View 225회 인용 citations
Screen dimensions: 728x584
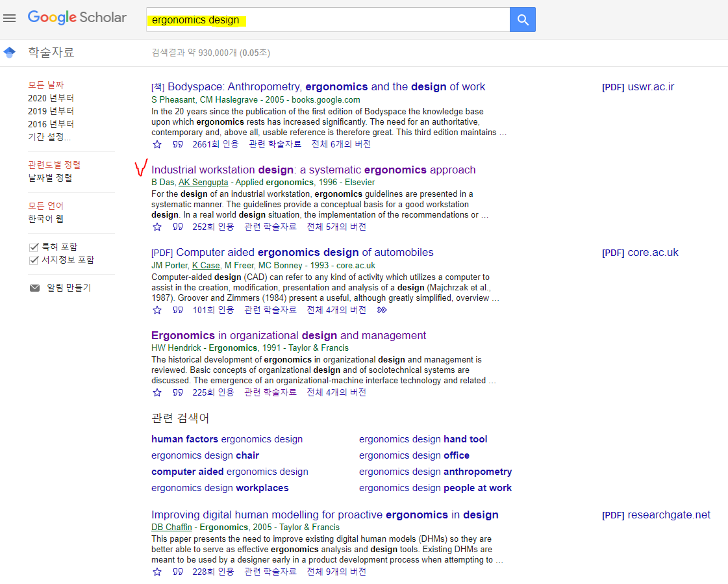click(213, 392)
